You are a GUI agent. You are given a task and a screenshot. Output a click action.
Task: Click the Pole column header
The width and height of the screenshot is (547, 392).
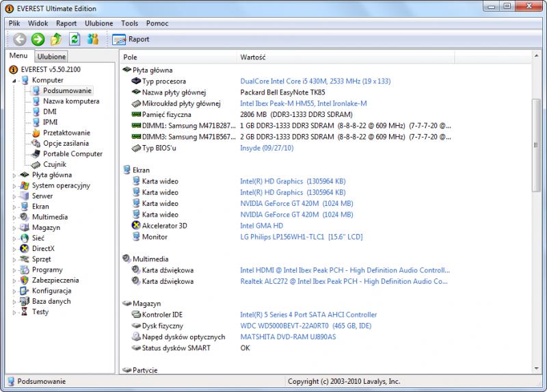point(178,57)
